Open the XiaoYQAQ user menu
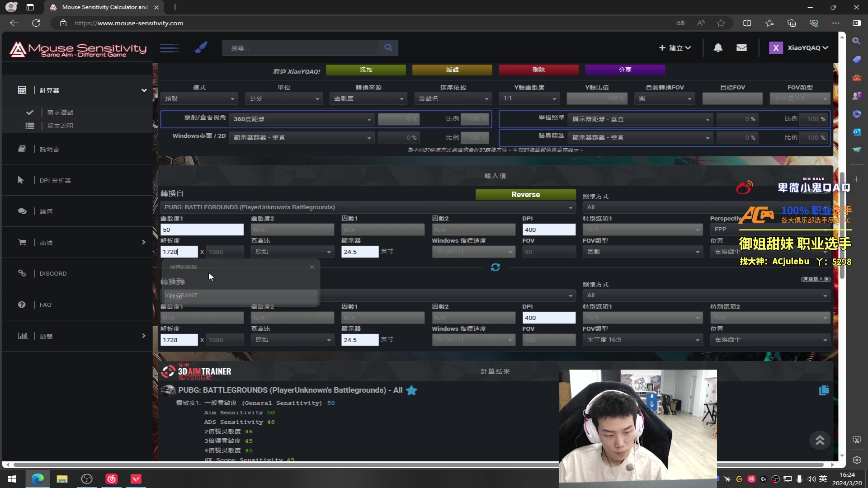This screenshot has width=868, height=488. click(798, 48)
